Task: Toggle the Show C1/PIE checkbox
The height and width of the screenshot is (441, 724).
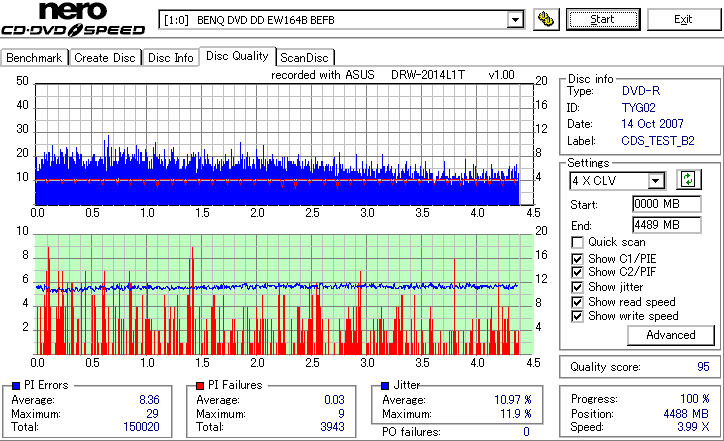Action: tap(577, 259)
